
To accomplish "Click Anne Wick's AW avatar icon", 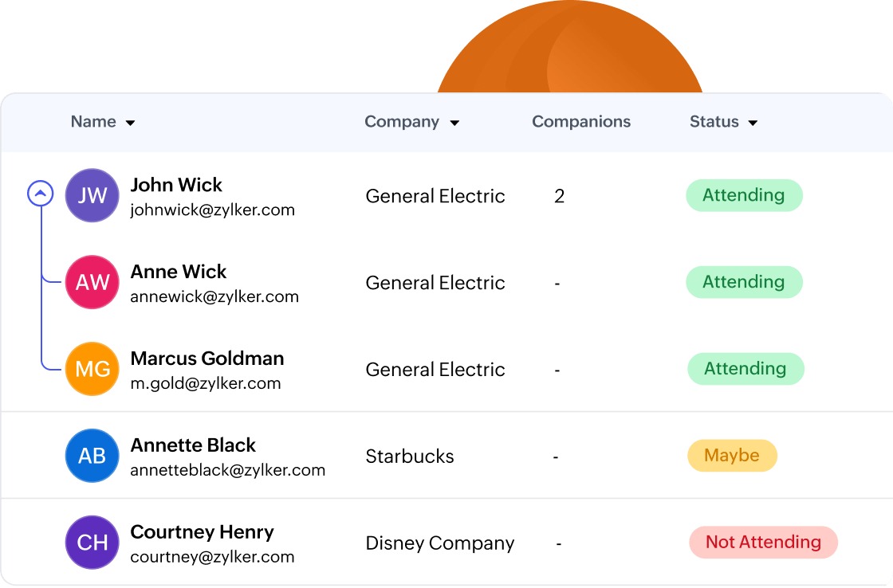I will click(92, 282).
